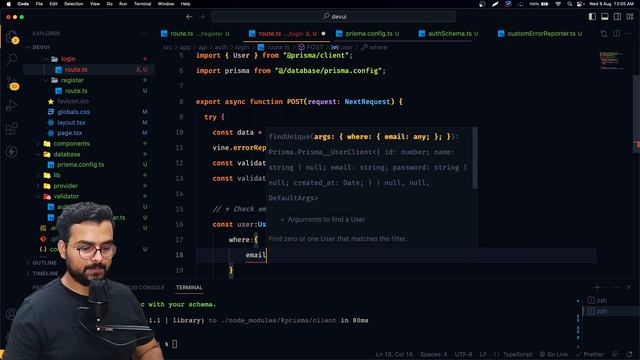Open the Run menu
Viewport: 640px width, 360px height.
[x=123, y=4]
